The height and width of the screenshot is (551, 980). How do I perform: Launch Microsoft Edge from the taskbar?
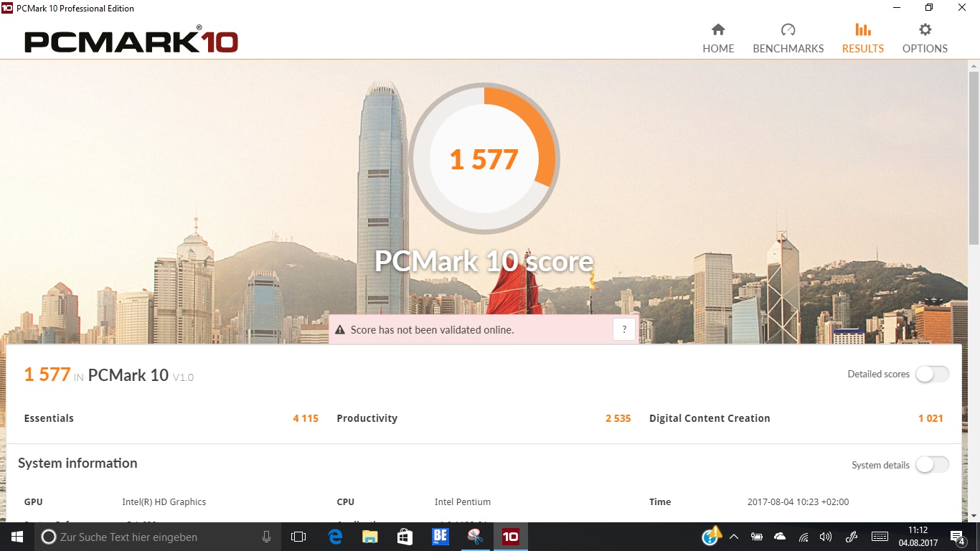[335, 537]
